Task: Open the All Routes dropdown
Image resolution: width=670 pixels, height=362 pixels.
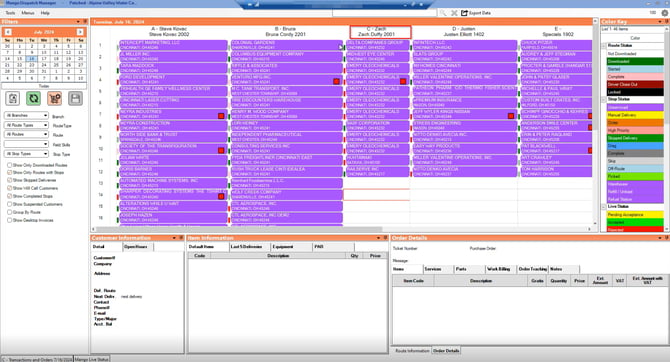Action: [26, 134]
